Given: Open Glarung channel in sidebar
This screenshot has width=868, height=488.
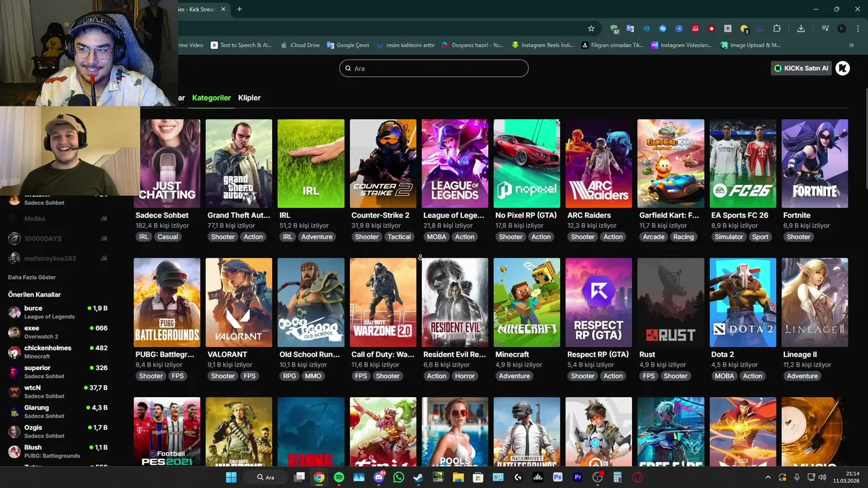Looking at the screenshot, I should tap(58, 411).
